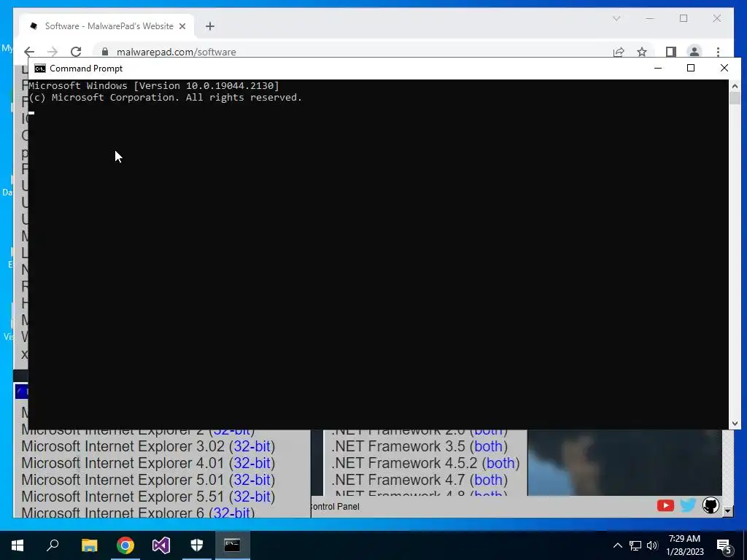Screen dimensions: 747x560
Task: Open the Windows Start menu
Action: click(18, 545)
